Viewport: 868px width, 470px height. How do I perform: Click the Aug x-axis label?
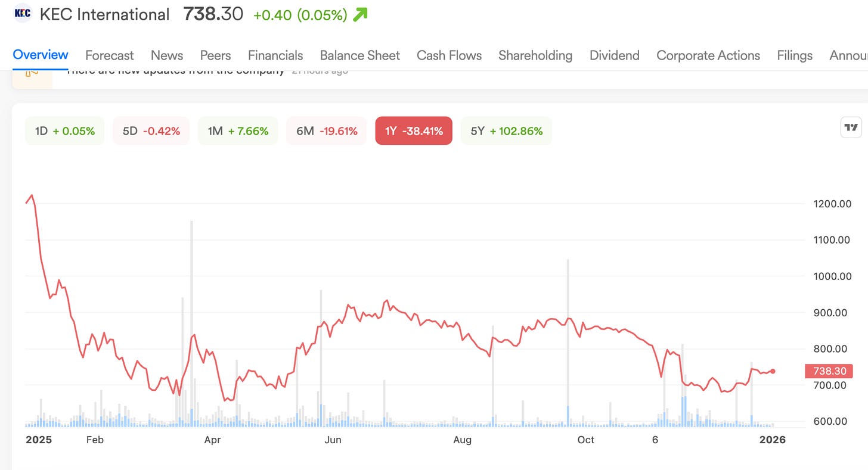click(x=462, y=440)
